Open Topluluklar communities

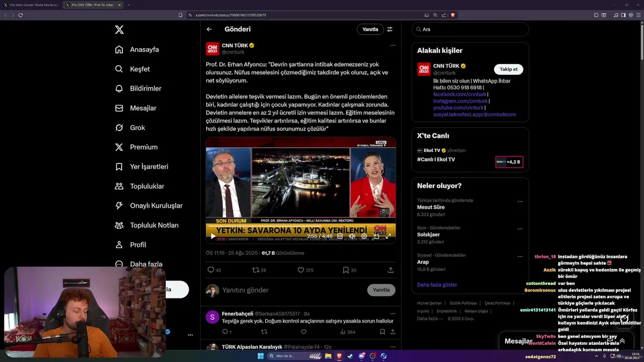coord(139,186)
